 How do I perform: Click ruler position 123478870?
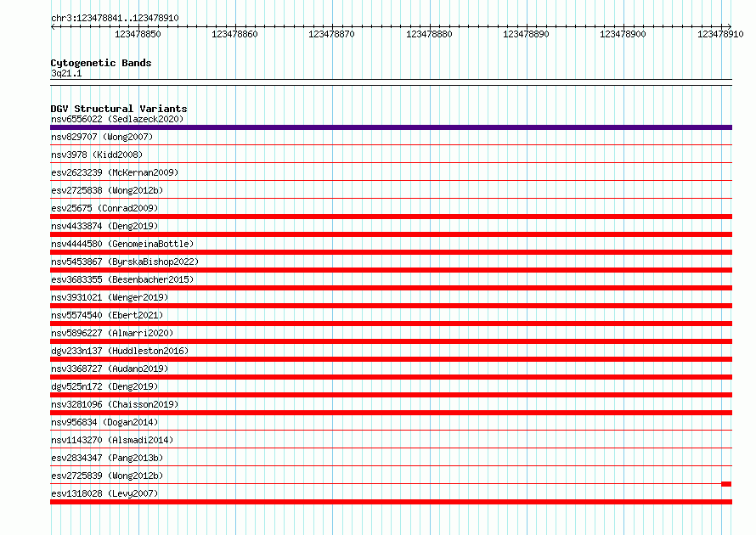pyautogui.click(x=332, y=34)
